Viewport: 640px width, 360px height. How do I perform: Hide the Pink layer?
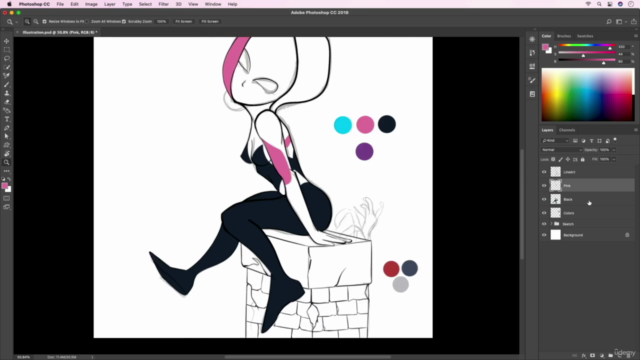coord(544,186)
